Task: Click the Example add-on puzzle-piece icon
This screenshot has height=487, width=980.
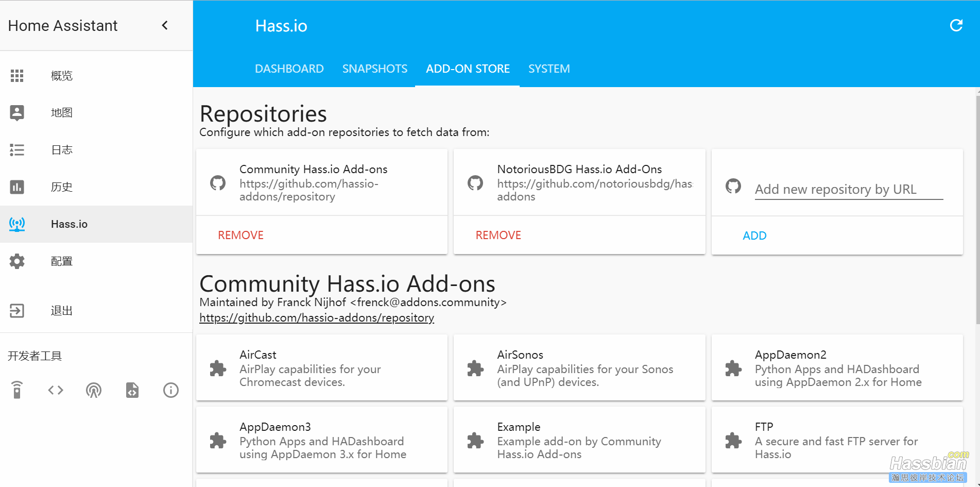Action: [475, 440]
